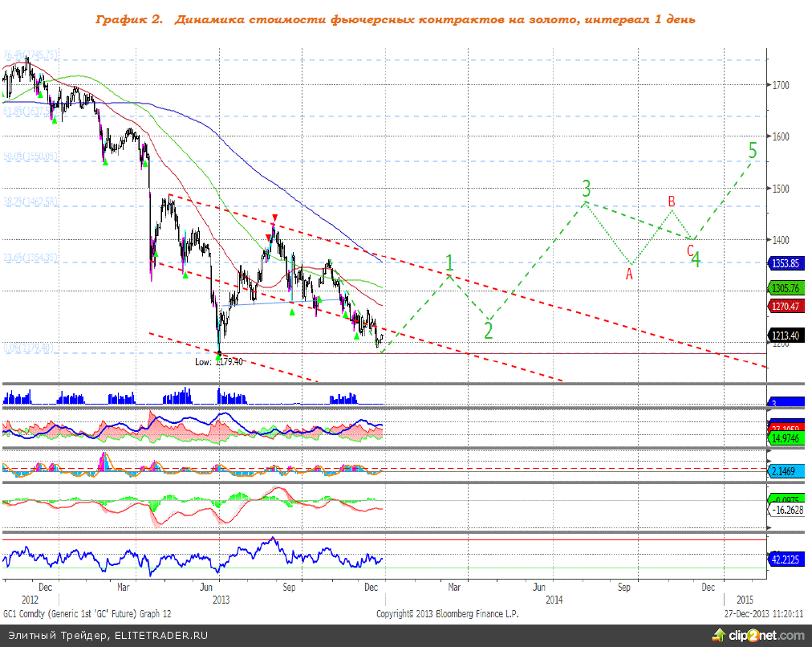Select the green wave 1 label
The width and height of the screenshot is (812, 647).
click(450, 262)
